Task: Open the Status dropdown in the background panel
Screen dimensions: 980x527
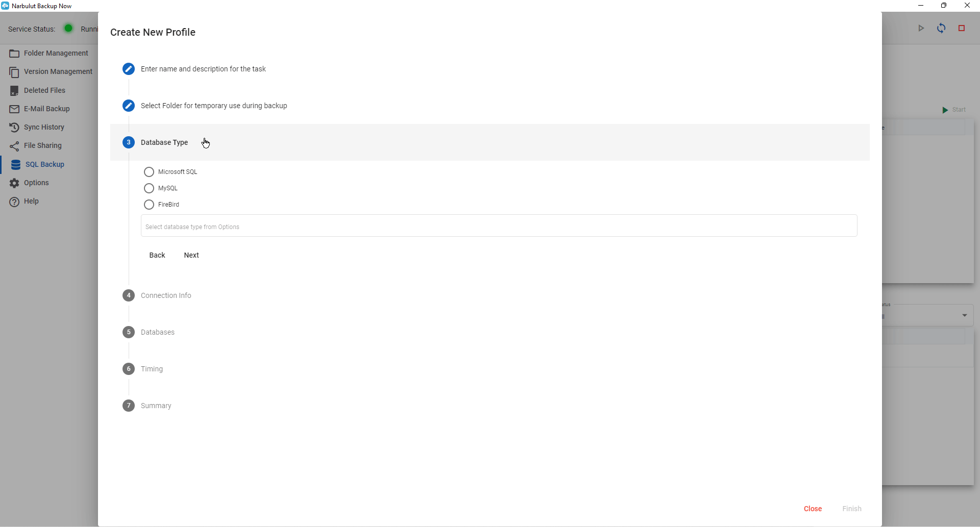Action: coord(927,315)
